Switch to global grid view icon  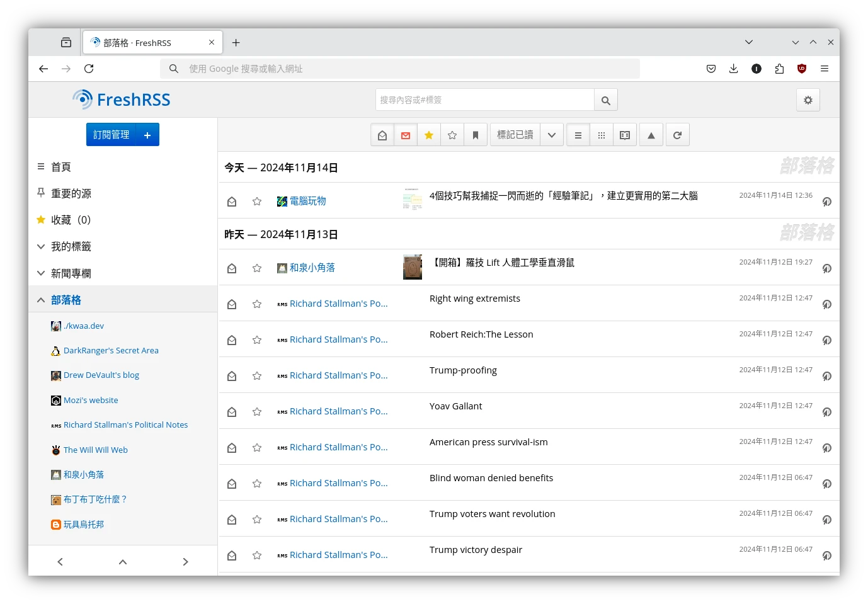[602, 135]
